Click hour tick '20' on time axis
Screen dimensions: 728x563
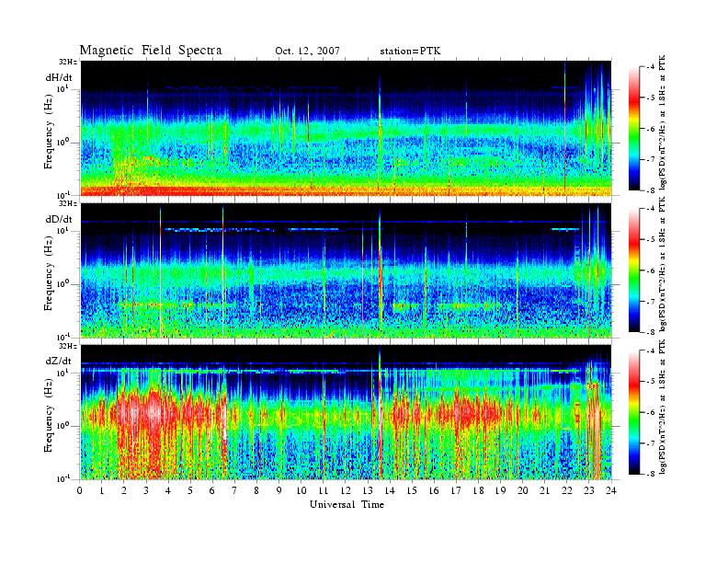click(523, 491)
